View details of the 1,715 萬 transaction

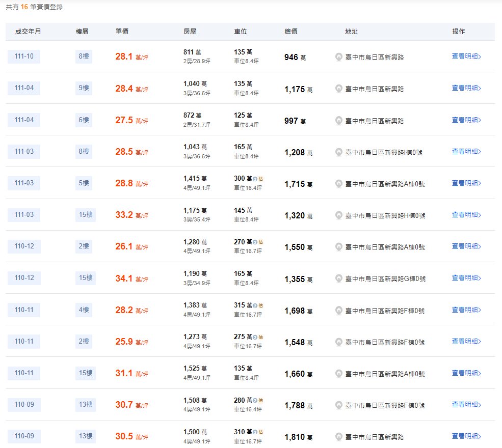click(x=466, y=183)
